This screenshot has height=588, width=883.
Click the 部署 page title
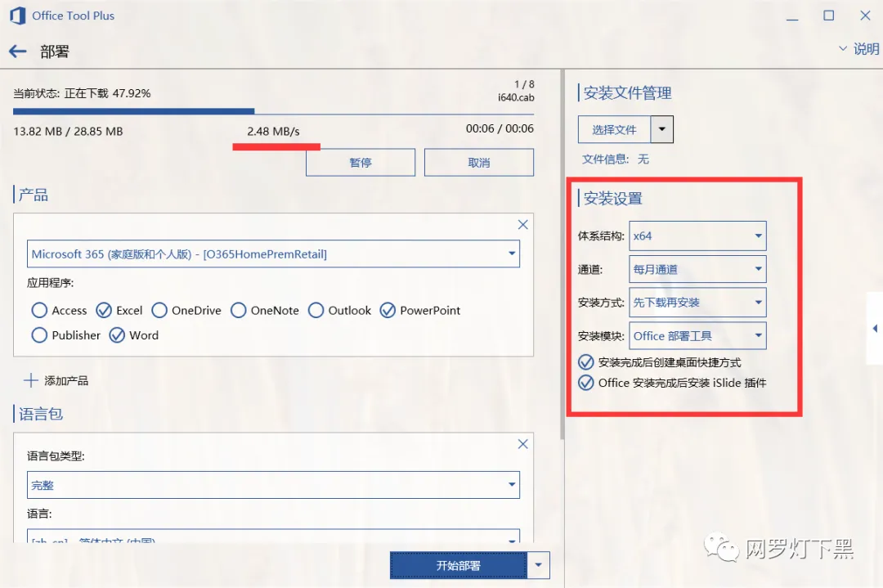(55, 52)
